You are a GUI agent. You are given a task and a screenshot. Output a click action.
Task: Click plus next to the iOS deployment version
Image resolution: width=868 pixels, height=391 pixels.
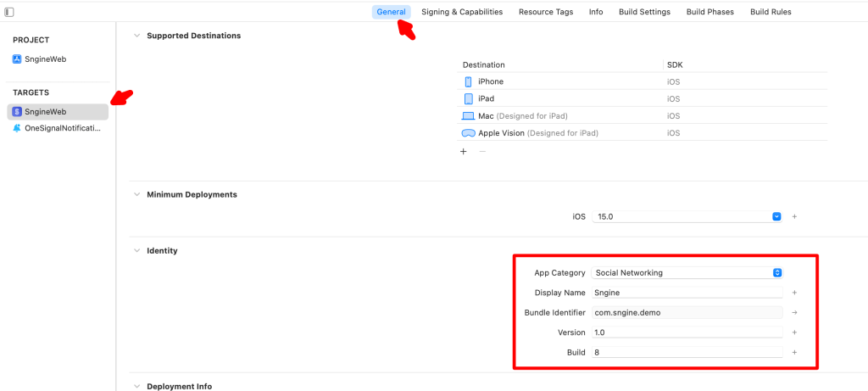(794, 217)
